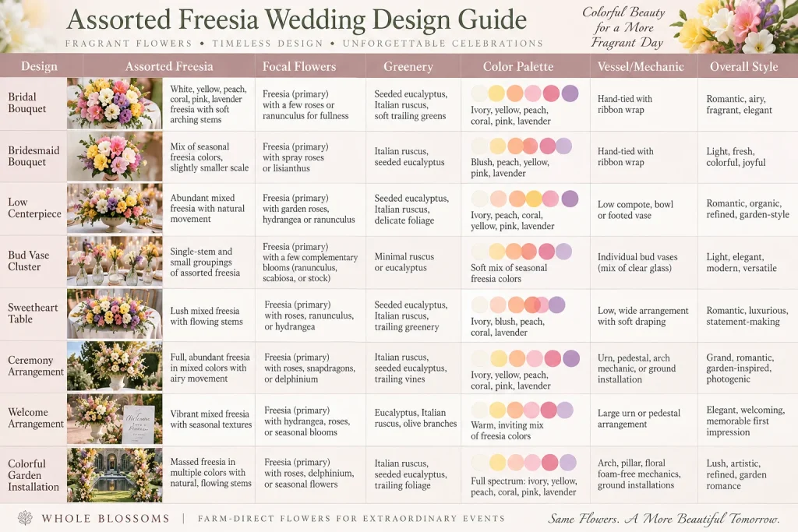798x532 pixels.
Task: Click the Color Palette column header
Action: click(x=518, y=67)
